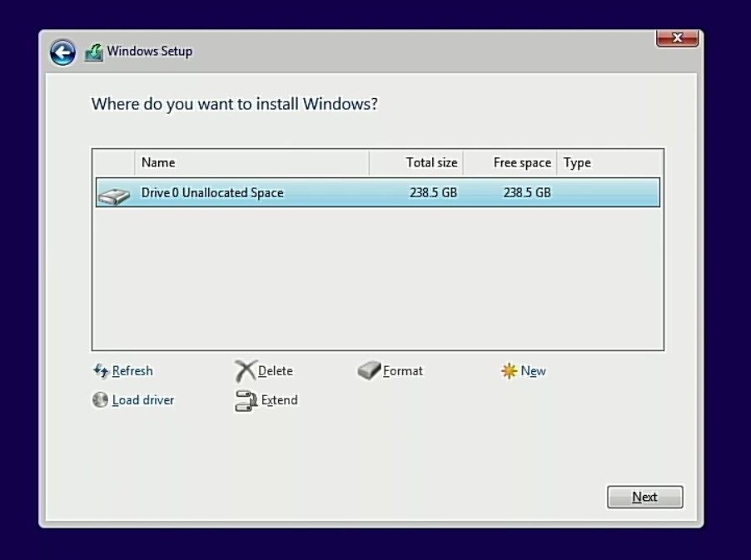751x560 pixels.
Task: Close the Windows Setup window
Action: coord(677,38)
